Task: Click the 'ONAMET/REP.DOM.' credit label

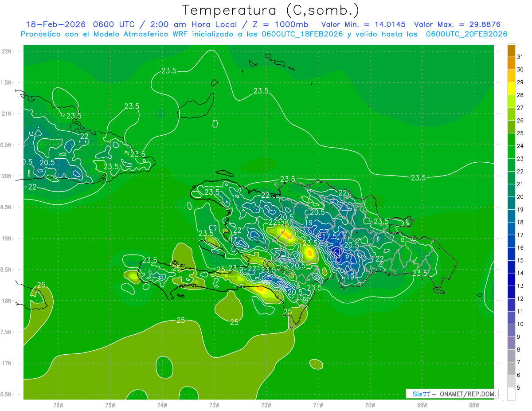Action: [468, 394]
